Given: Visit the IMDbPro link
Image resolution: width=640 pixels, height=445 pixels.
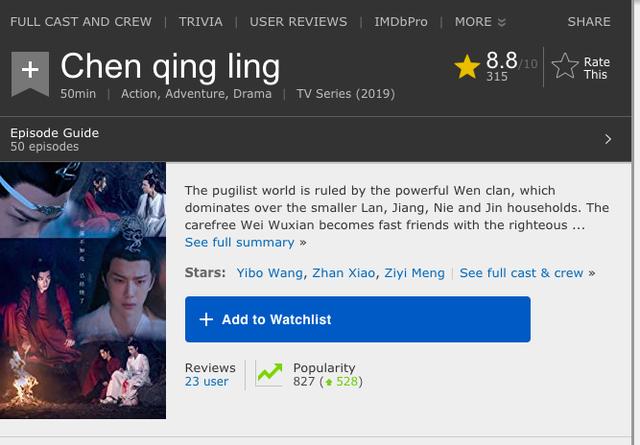Looking at the screenshot, I should pyautogui.click(x=401, y=21).
